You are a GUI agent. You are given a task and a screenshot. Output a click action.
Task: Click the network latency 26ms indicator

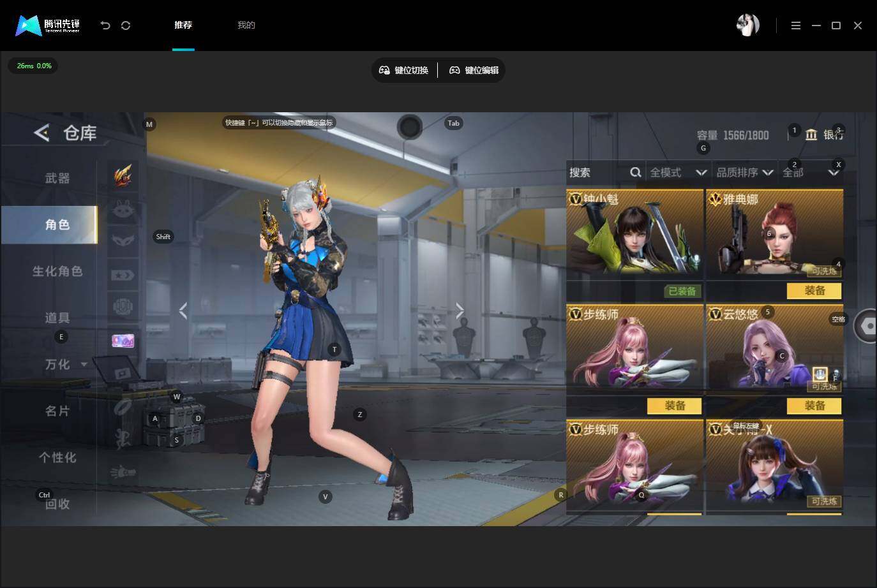tap(34, 66)
